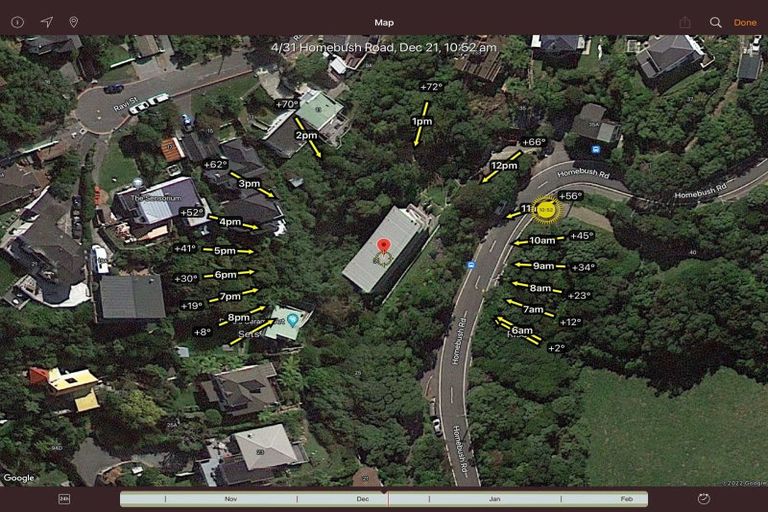Click the yellow sun position marker
Image resolution: width=768 pixels, height=512 pixels.
pos(546,210)
